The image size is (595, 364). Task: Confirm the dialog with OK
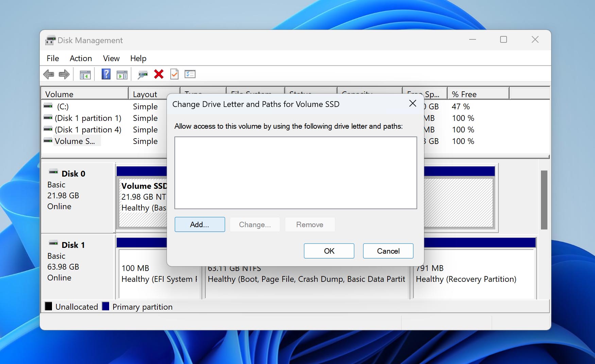(329, 251)
